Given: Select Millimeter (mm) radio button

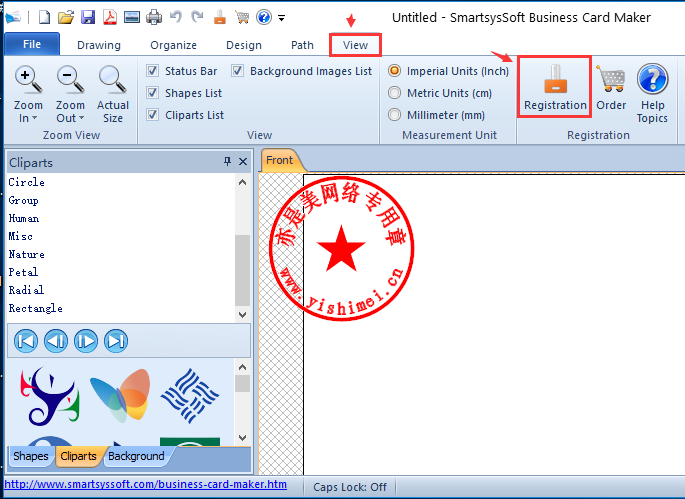Looking at the screenshot, I should (394, 115).
